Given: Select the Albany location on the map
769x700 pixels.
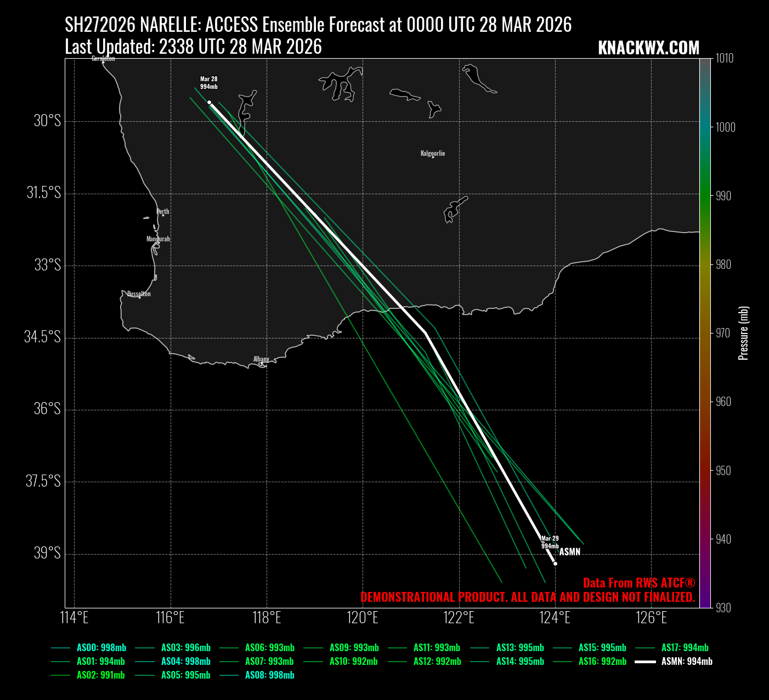Looking at the screenshot, I should coord(261,359).
